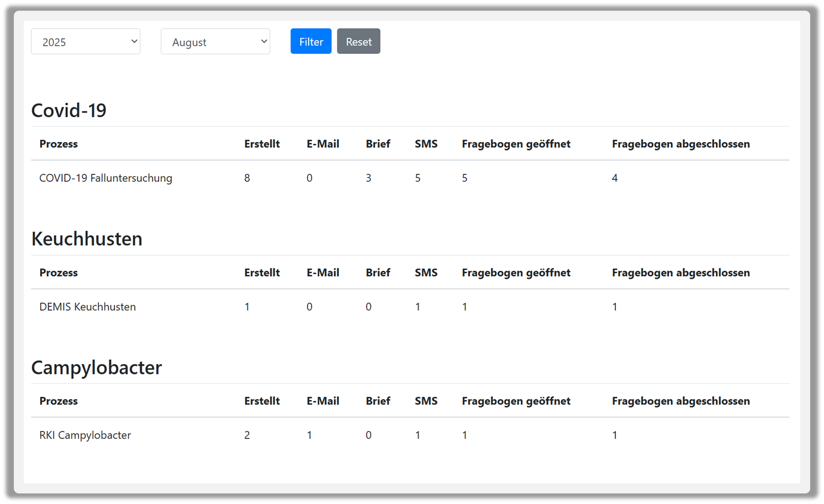Select the DEMIS Keuchhusten process row
This screenshot has height=504, width=824.
coord(87,307)
